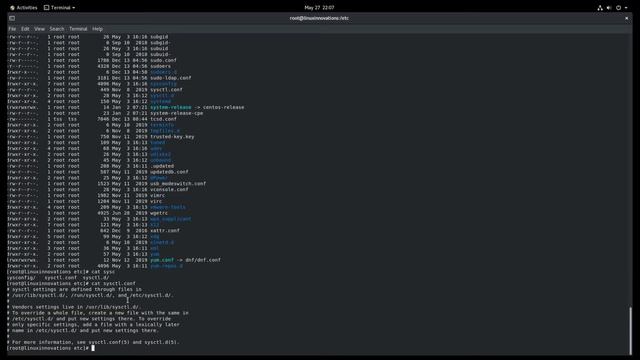Click the centos-release link target
This screenshot has width=640, height=360.
click(x=224, y=107)
